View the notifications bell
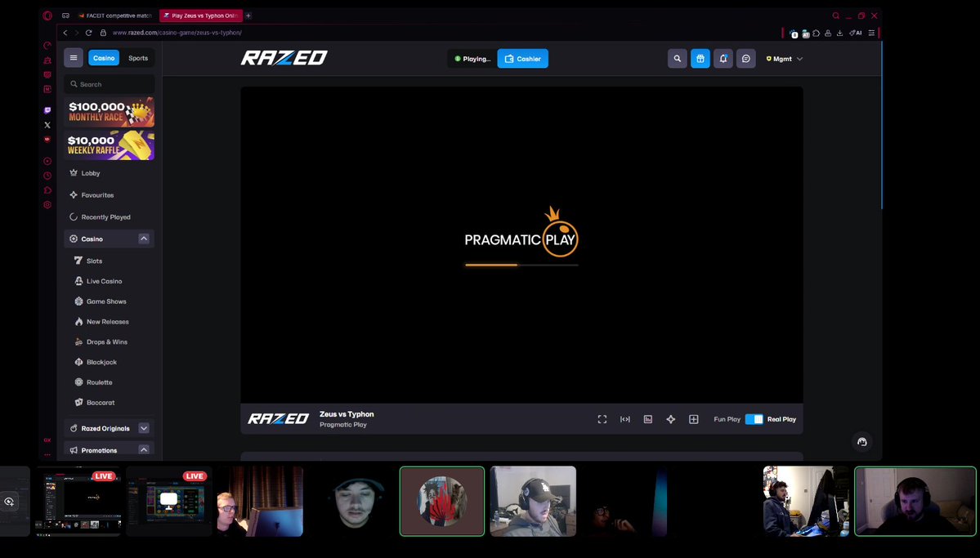 point(723,59)
